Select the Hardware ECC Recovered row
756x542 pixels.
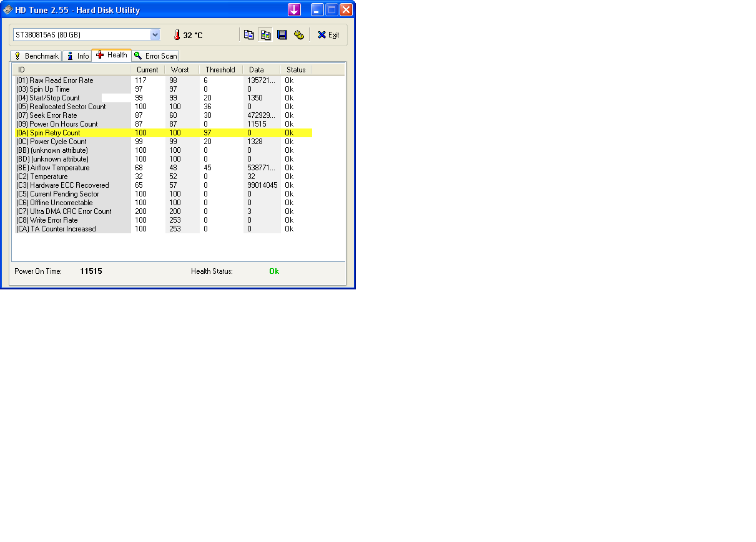pyautogui.click(x=163, y=185)
